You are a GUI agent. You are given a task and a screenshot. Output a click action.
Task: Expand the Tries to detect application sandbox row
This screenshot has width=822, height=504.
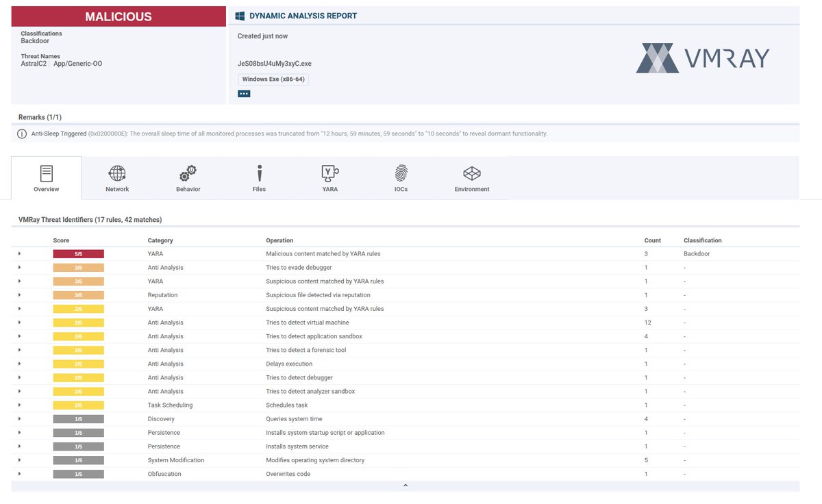point(19,336)
